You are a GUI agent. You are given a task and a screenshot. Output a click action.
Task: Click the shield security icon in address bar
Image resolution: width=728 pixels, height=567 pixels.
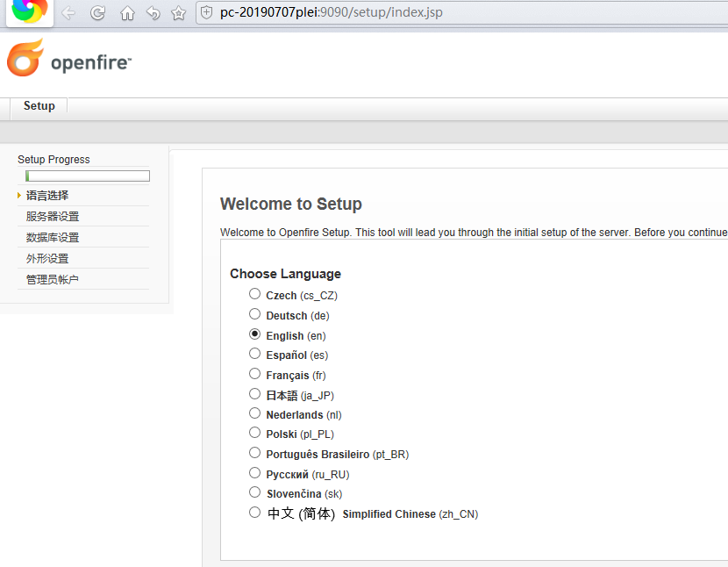[x=207, y=12]
